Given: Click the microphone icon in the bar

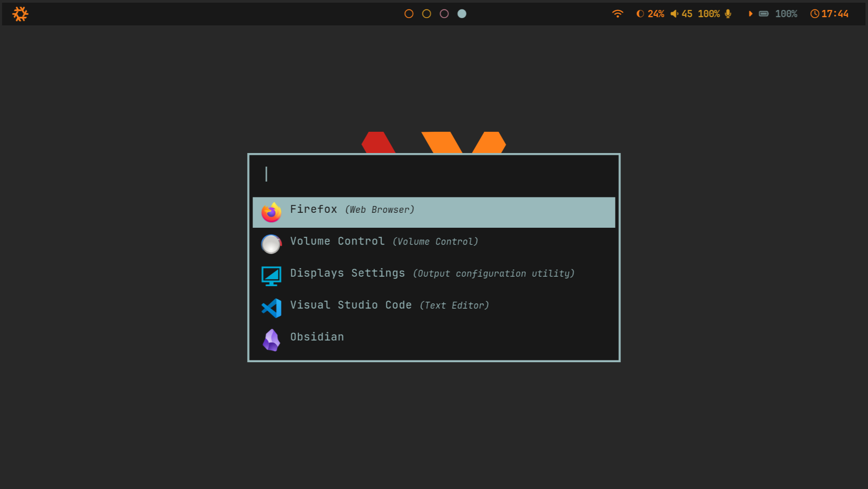Looking at the screenshot, I should 728,14.
